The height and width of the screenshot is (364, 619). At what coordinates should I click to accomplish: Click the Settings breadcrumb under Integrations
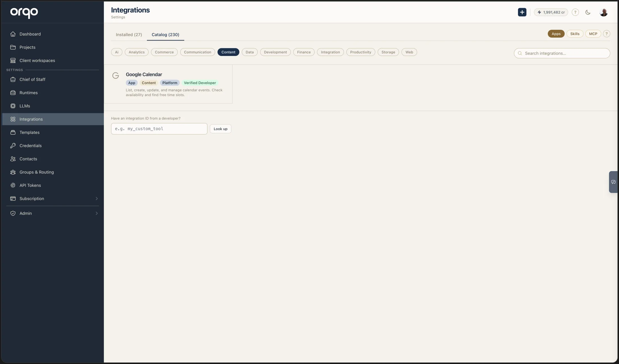pos(118,17)
